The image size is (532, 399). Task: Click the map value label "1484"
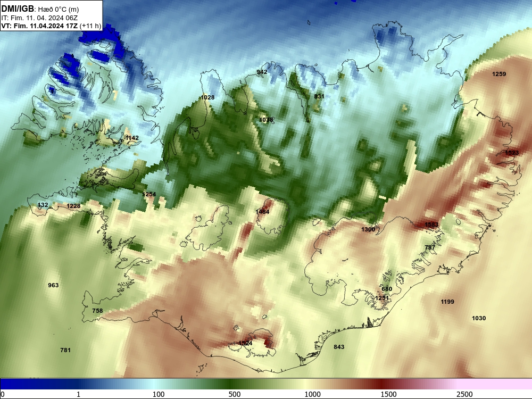(x=263, y=212)
